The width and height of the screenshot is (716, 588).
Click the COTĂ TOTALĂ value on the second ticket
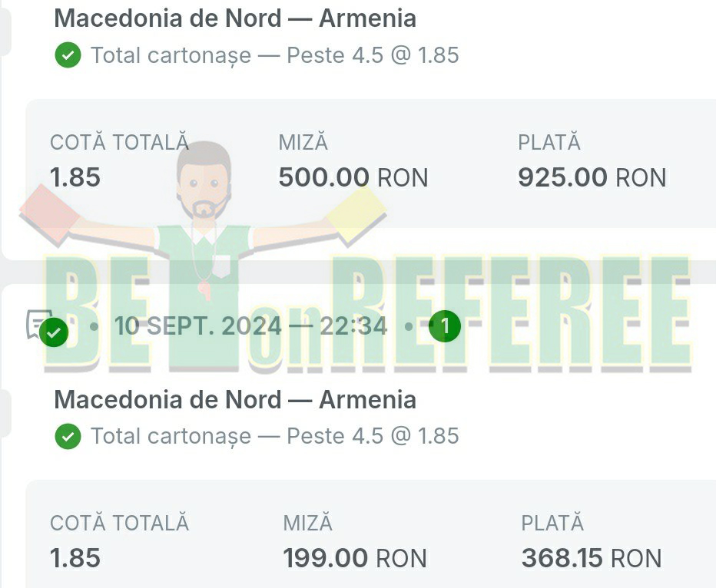[75, 559]
